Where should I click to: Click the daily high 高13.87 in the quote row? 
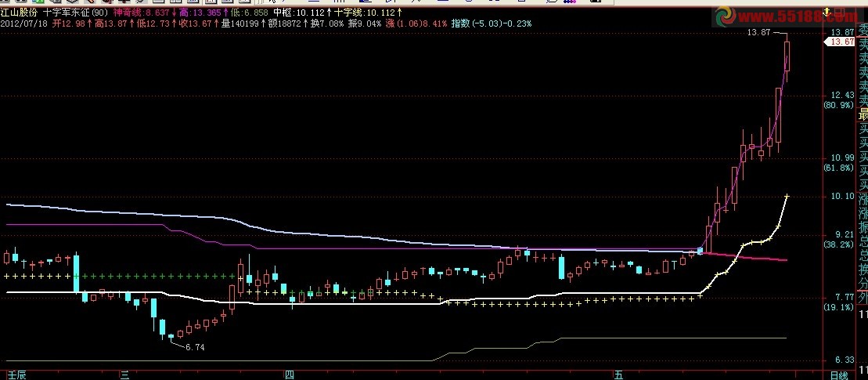pyautogui.click(x=111, y=24)
